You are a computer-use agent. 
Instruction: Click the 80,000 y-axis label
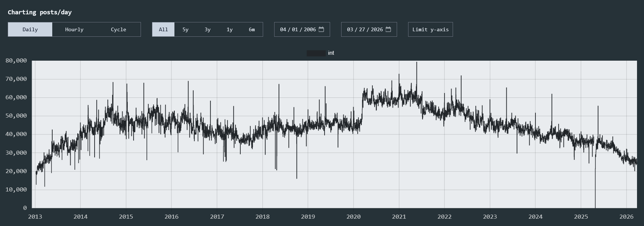(x=16, y=61)
